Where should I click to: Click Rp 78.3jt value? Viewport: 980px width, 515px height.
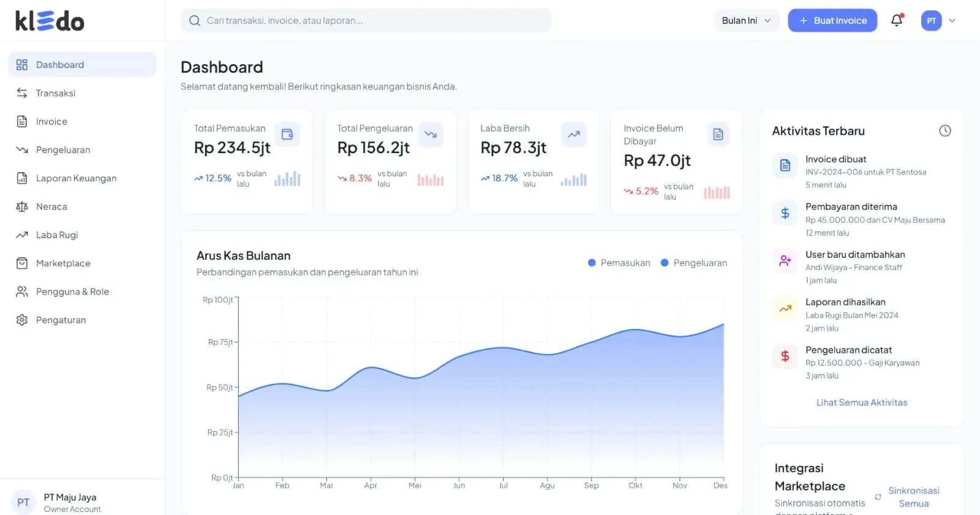513,148
